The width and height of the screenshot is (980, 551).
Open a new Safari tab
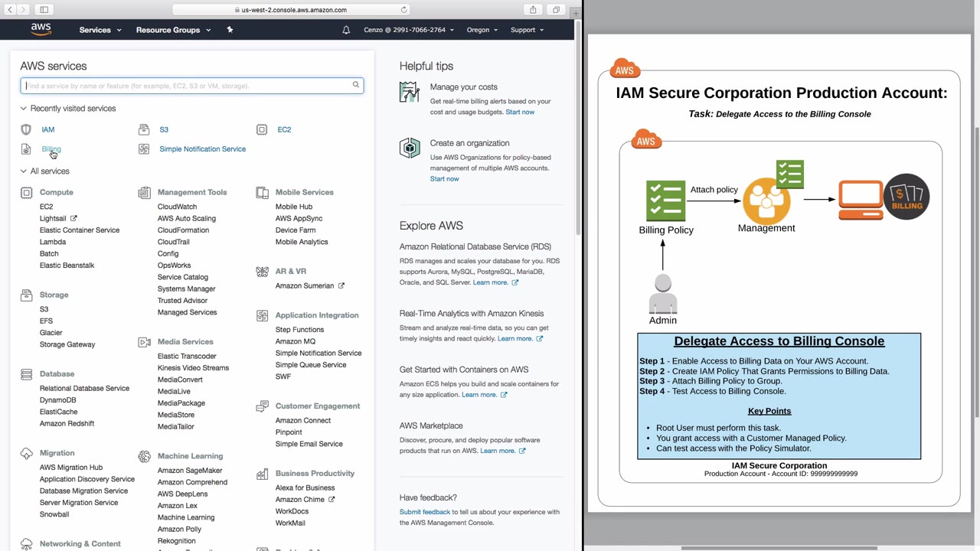(576, 12)
